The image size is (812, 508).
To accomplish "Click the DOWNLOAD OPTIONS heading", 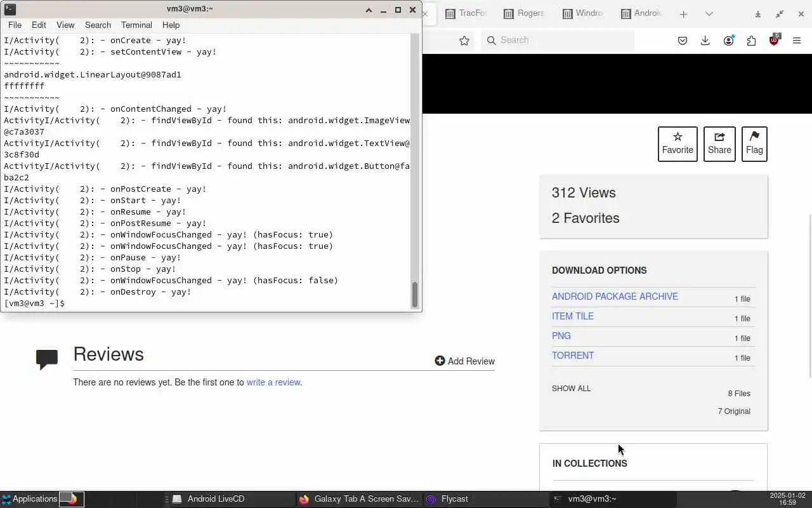I will pyautogui.click(x=599, y=271).
